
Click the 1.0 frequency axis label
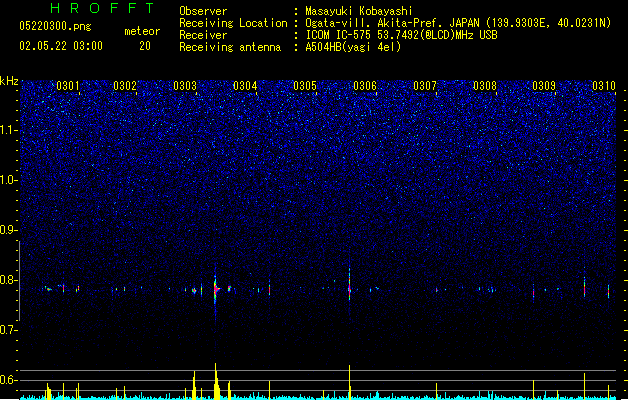pos(9,180)
